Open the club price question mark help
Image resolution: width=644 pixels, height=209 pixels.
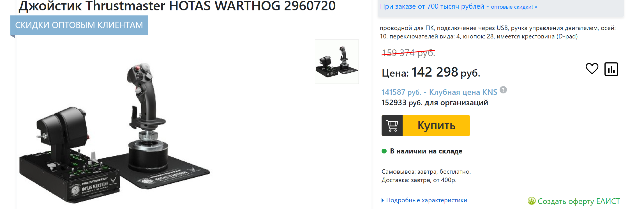[x=503, y=90]
